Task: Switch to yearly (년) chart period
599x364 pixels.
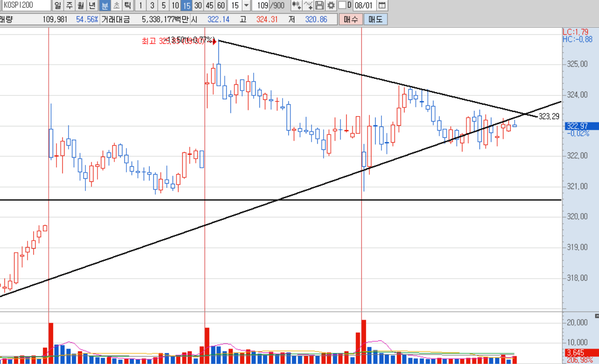Action: 92,5
